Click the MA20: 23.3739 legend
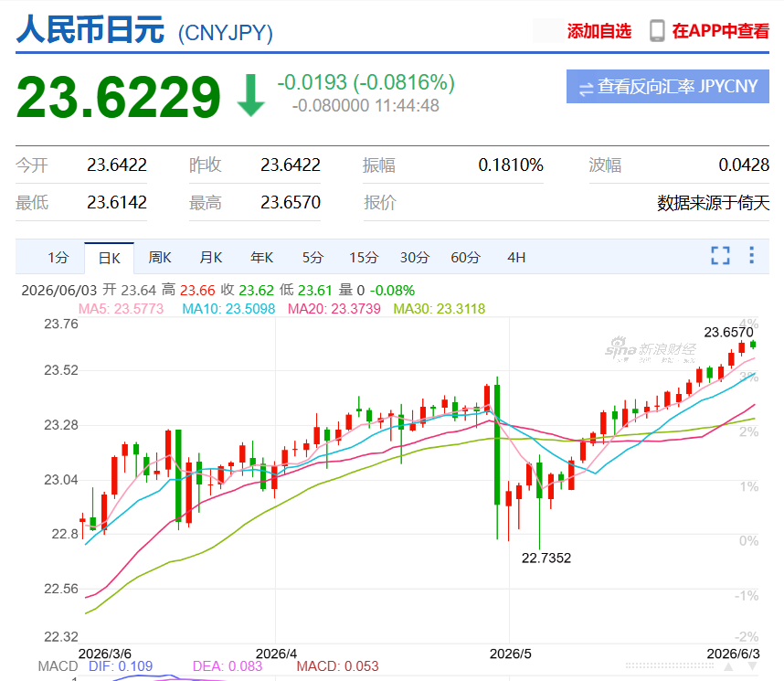Image resolution: width=784 pixels, height=681 pixels. 334,309
